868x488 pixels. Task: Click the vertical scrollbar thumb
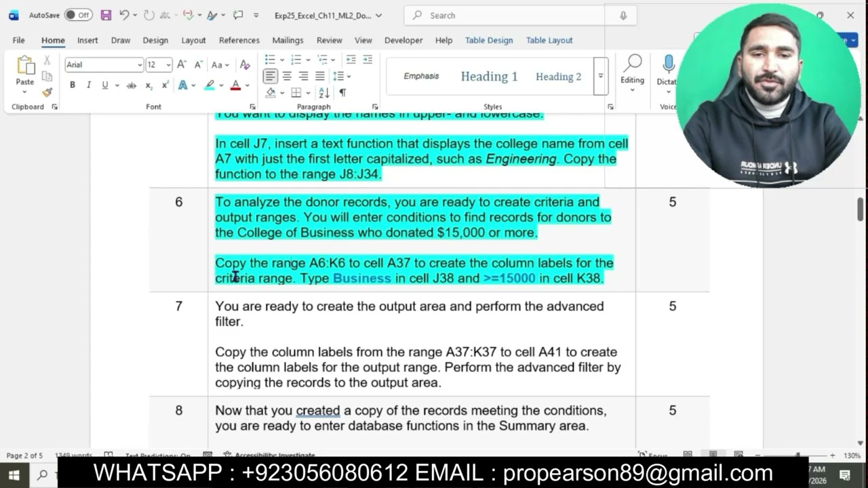(x=861, y=209)
